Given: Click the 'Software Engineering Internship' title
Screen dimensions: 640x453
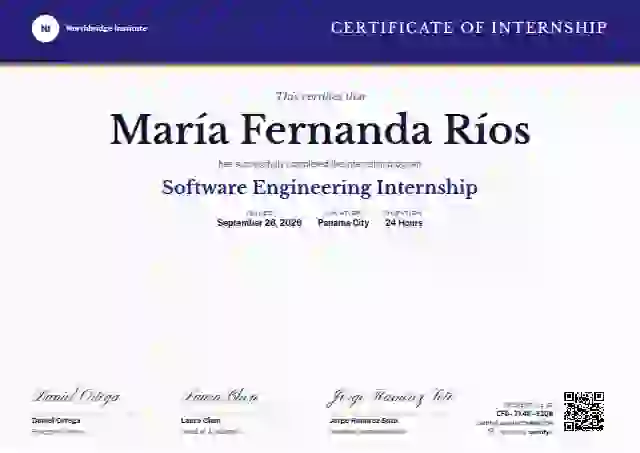Looking at the screenshot, I should click(x=320, y=188).
